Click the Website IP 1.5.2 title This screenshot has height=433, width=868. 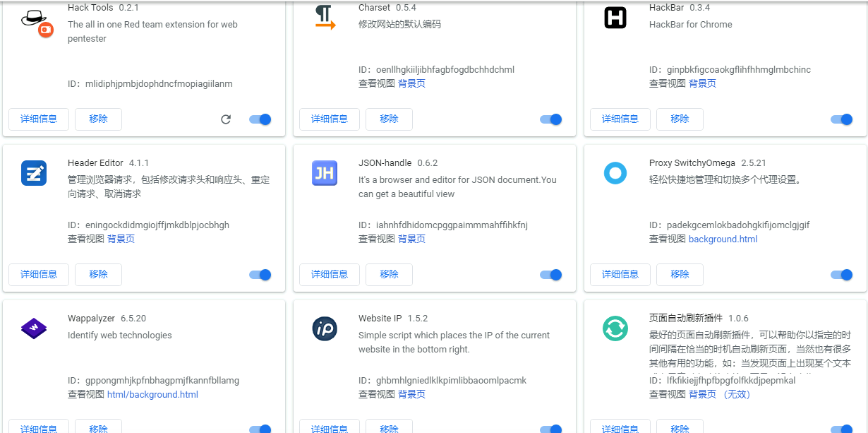tap(393, 318)
